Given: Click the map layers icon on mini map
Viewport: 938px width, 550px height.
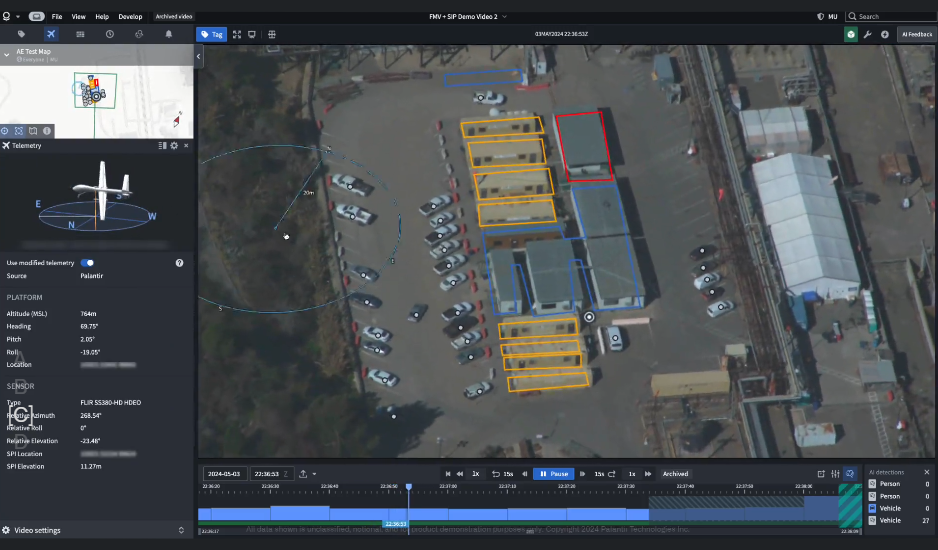Looking at the screenshot, I should 33,130.
